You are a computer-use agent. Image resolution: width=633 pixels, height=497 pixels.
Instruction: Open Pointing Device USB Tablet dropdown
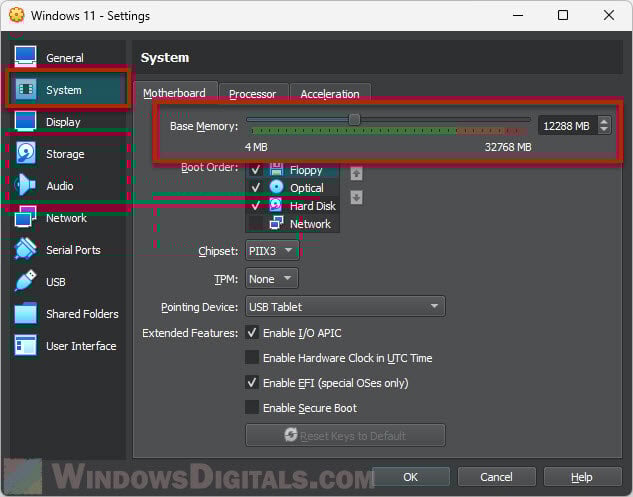pyautogui.click(x=345, y=307)
